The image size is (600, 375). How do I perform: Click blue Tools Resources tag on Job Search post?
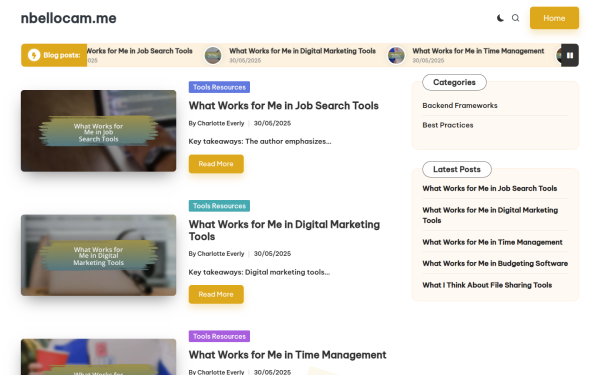[219, 87]
